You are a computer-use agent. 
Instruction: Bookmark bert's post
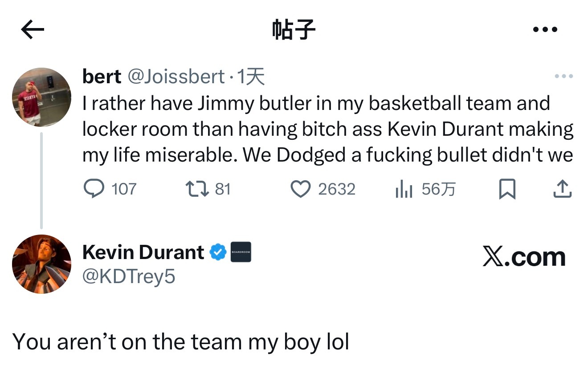click(507, 189)
